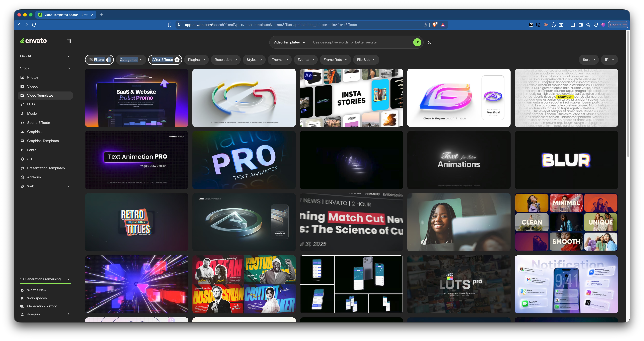644x341 pixels.
Task: Toggle the browser sidebar panel
Action: pyautogui.click(x=573, y=25)
